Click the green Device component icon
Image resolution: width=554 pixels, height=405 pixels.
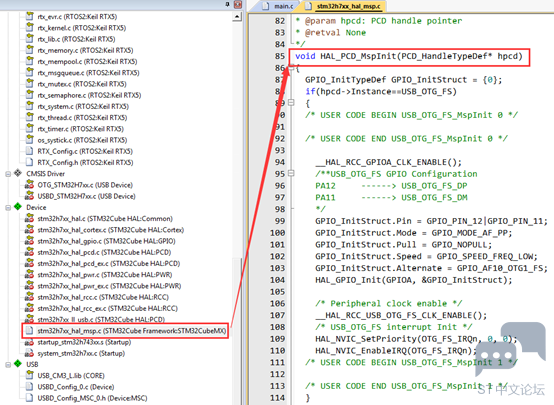tap(18, 207)
